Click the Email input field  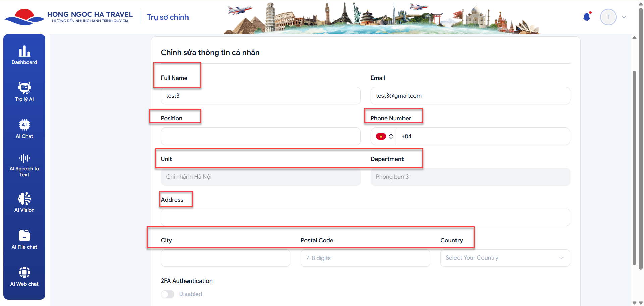point(470,96)
